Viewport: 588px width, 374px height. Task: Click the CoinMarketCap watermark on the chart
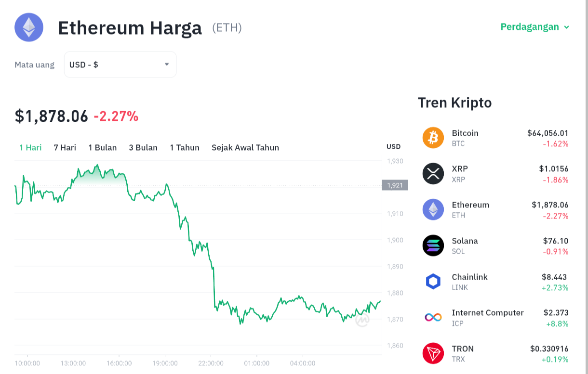(x=362, y=320)
